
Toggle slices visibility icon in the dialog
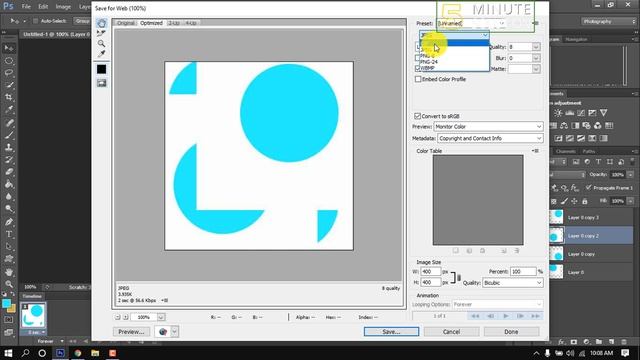point(101,83)
